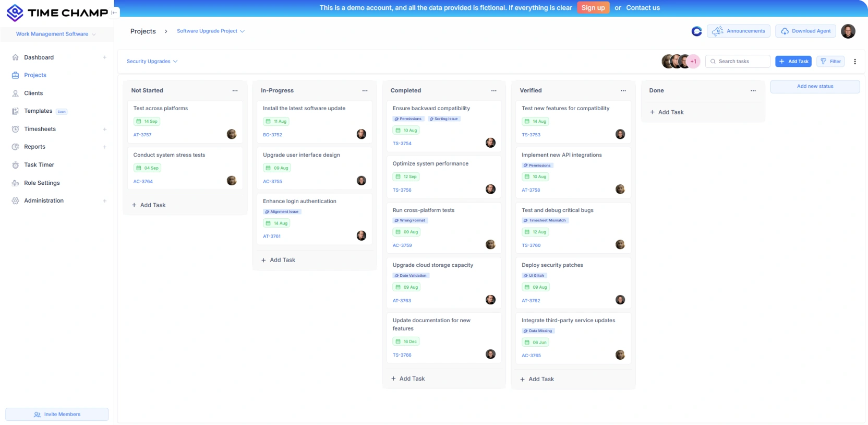The image size is (868, 425).
Task: Click the 16 Dec date badge
Action: 406,341
